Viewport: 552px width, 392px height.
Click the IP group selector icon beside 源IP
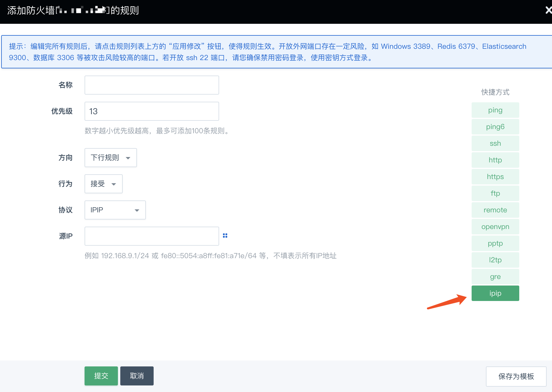click(x=225, y=236)
